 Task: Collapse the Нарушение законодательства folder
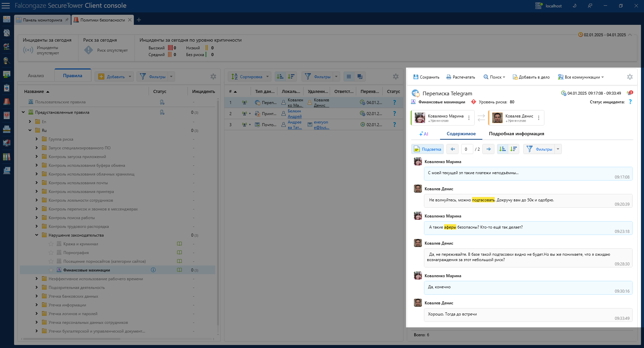(x=37, y=235)
